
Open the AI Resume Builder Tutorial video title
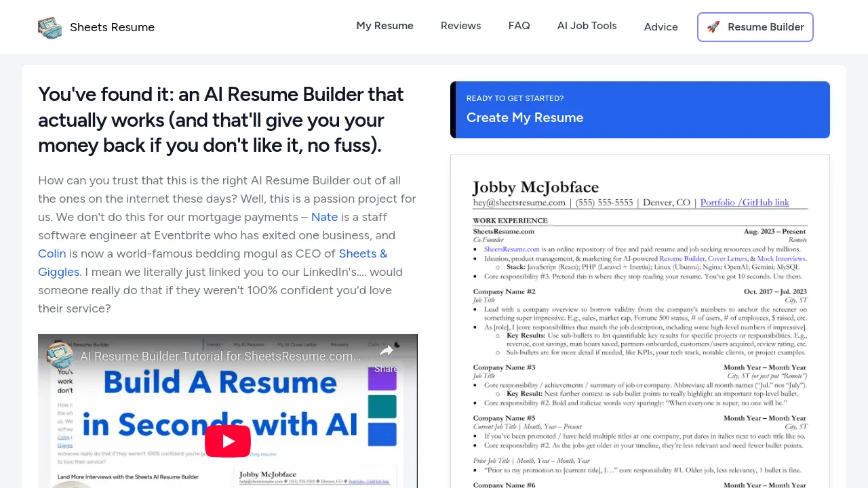pyautogui.click(x=221, y=357)
